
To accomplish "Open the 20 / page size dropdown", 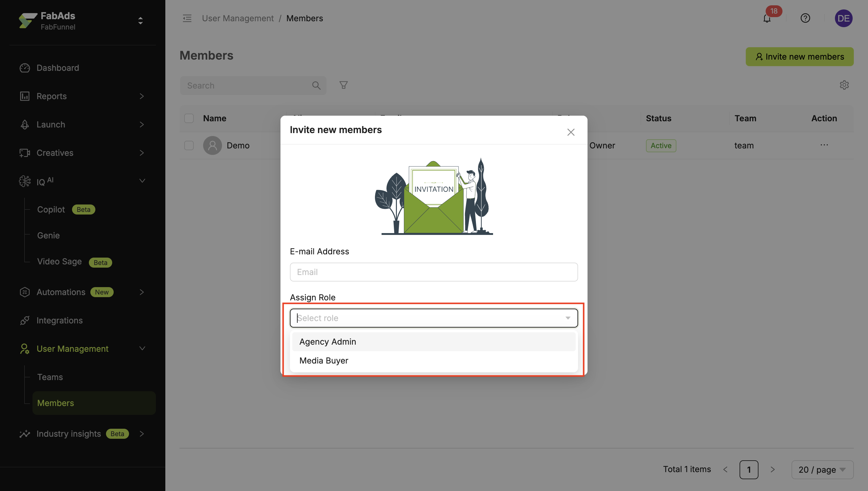I will (x=822, y=469).
